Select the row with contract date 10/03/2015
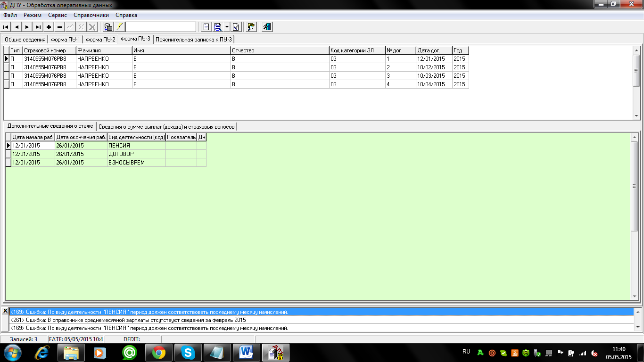This screenshot has height=362, width=644. tap(236, 76)
